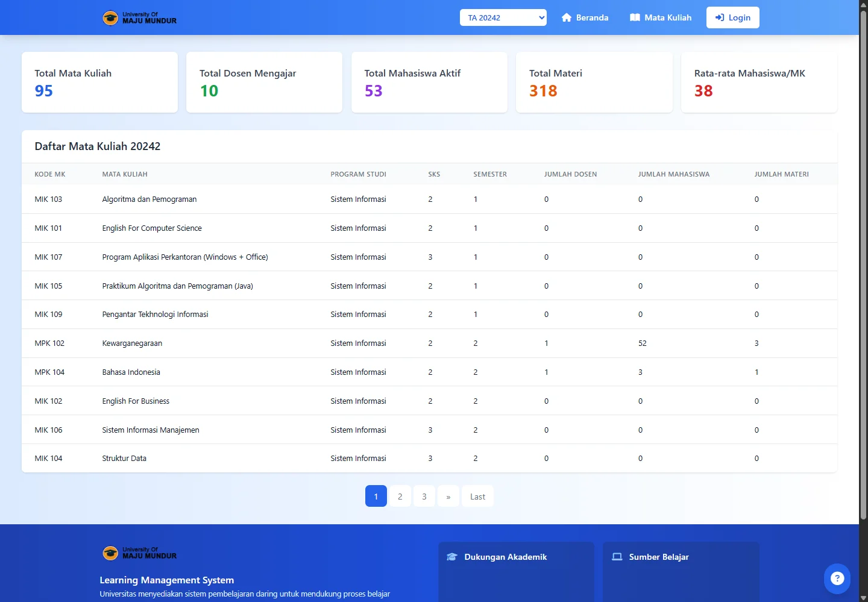The height and width of the screenshot is (602, 868).
Task: Click the footer University of Maju Mundur logo
Action: (x=140, y=553)
